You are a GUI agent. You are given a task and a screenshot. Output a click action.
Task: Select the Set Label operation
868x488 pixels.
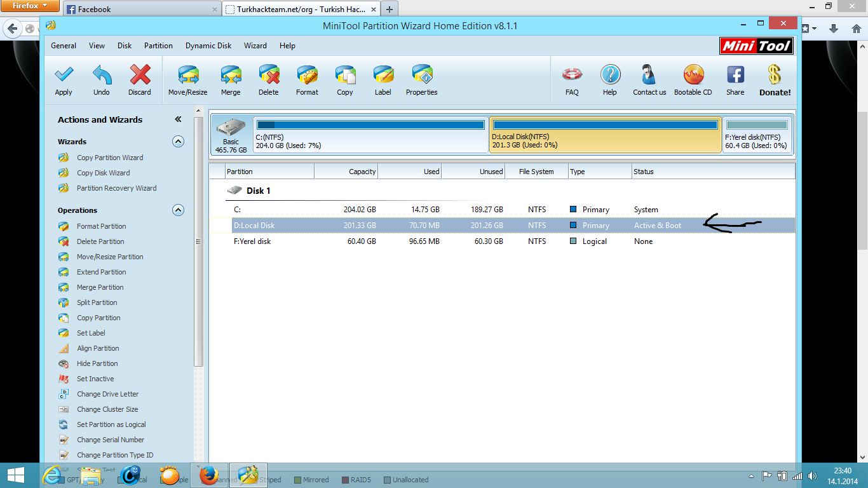click(x=92, y=333)
